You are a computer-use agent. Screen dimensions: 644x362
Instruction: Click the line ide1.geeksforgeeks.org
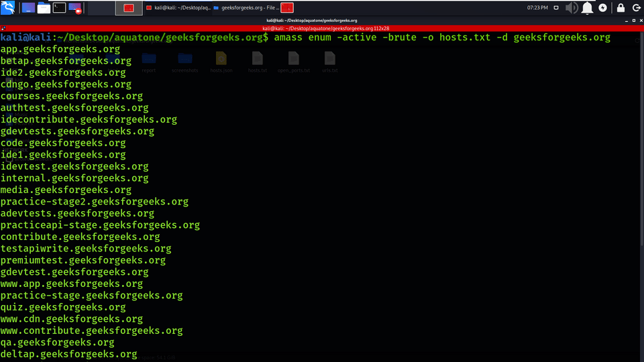[x=63, y=155]
